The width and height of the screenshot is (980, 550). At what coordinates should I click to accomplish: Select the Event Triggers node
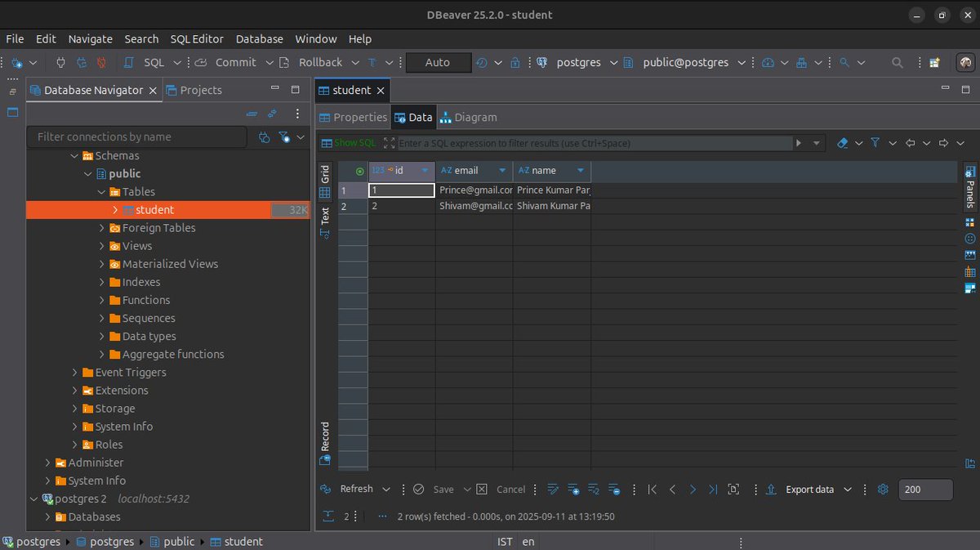pos(131,372)
